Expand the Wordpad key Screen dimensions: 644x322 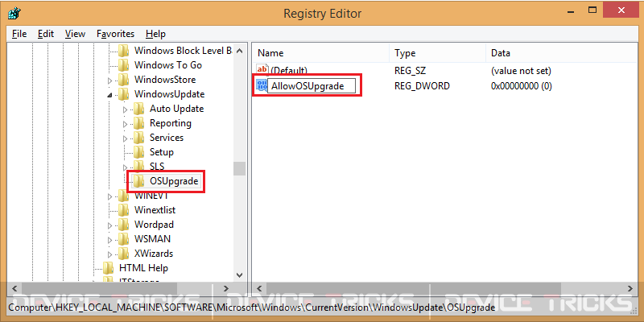pyautogui.click(x=109, y=225)
